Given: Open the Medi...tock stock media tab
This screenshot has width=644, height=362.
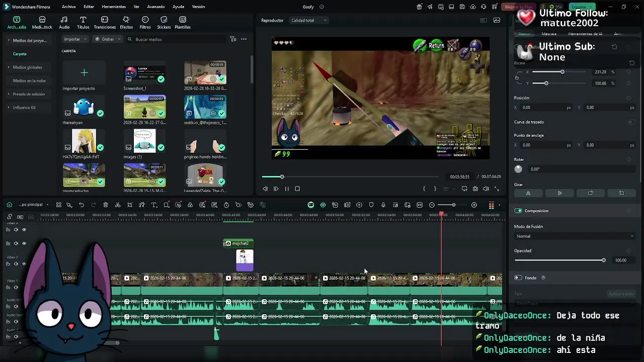Looking at the screenshot, I should click(42, 23).
